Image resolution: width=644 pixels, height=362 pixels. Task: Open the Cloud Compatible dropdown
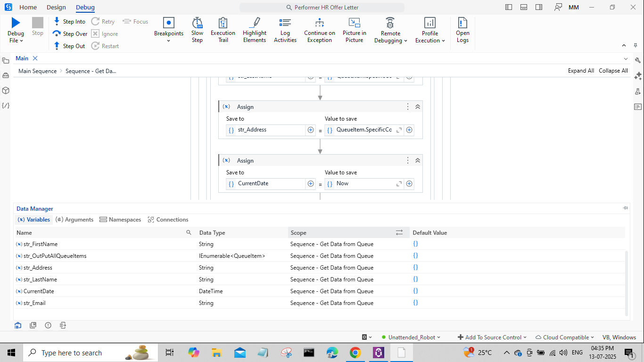point(566,337)
